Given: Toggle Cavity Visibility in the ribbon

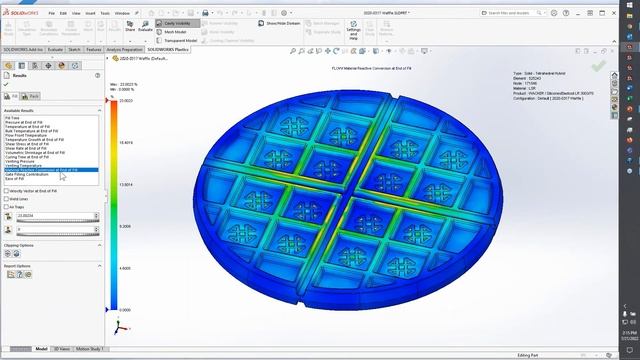Looking at the screenshot, I should tap(178, 23).
